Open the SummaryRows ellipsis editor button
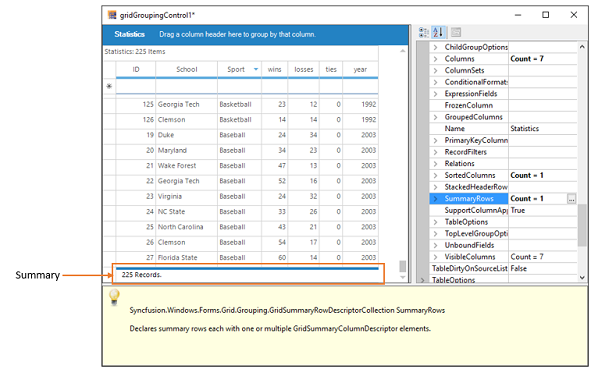The width and height of the screenshot is (591, 369). [x=571, y=199]
